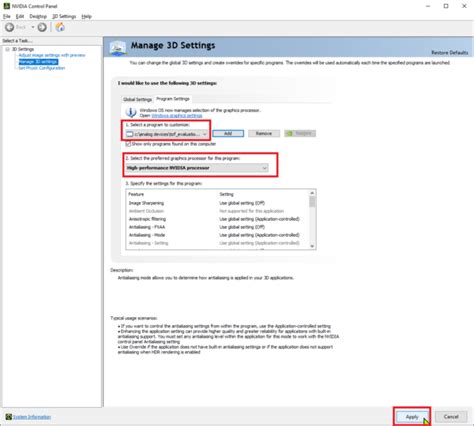Click the NVIDIA Control Panel title icon
This screenshot has width=474, height=426.
(x=6, y=6)
